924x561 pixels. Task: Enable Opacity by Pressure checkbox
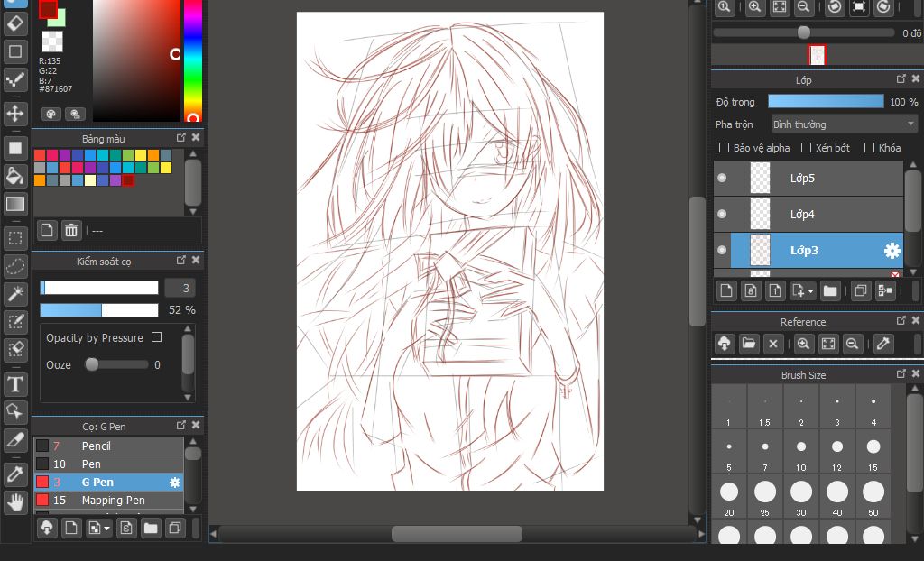[156, 337]
